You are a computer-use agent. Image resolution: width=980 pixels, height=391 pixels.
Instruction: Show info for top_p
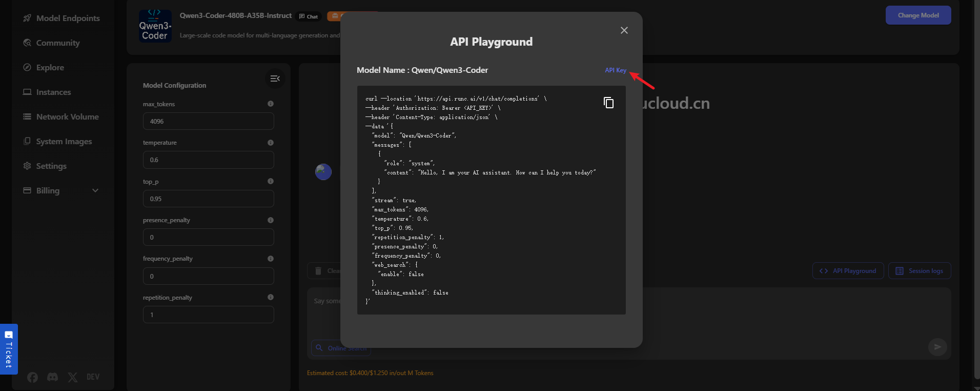click(271, 181)
